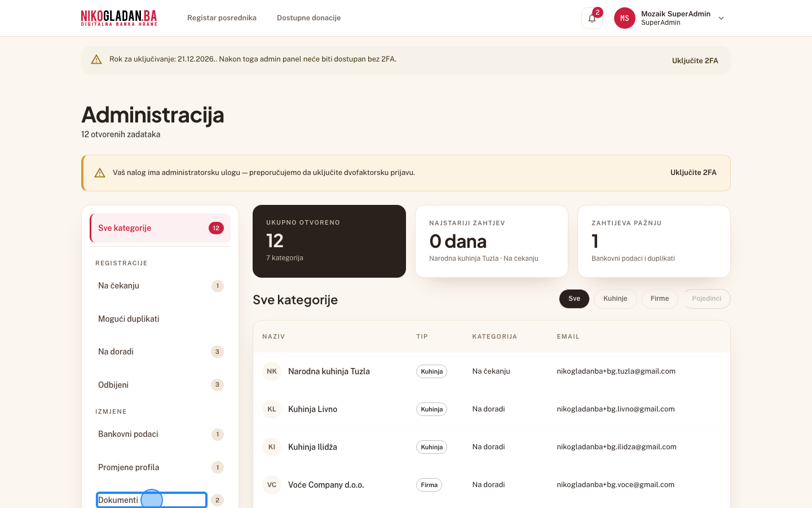
Task: Click the KL initials avatar
Action: click(x=272, y=409)
